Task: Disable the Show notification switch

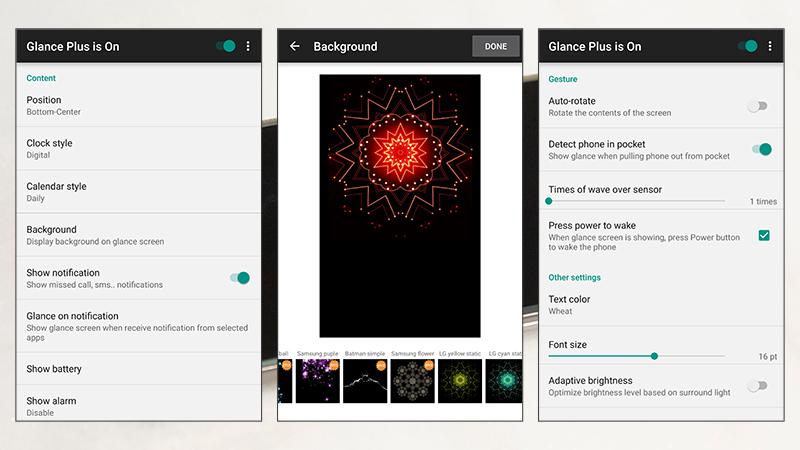Action: coord(240,278)
